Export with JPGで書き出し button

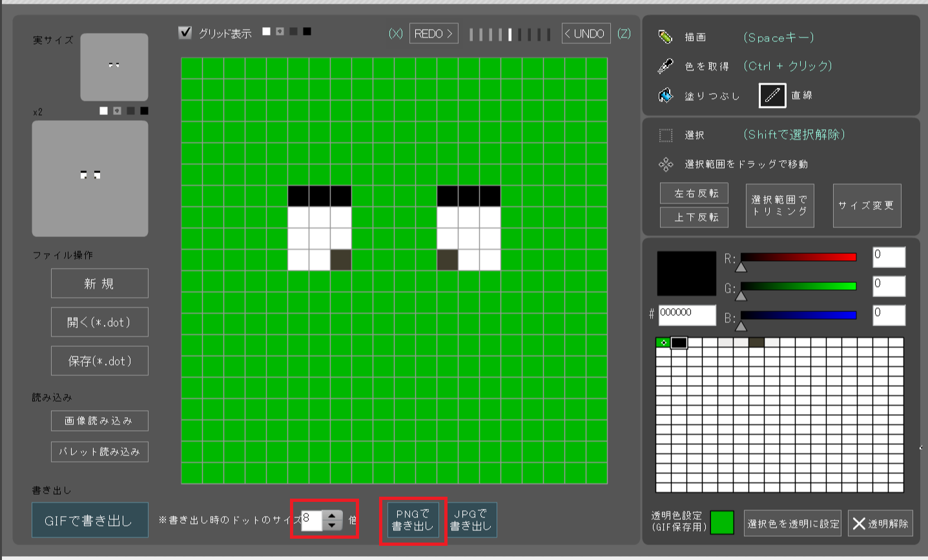pyautogui.click(x=471, y=521)
